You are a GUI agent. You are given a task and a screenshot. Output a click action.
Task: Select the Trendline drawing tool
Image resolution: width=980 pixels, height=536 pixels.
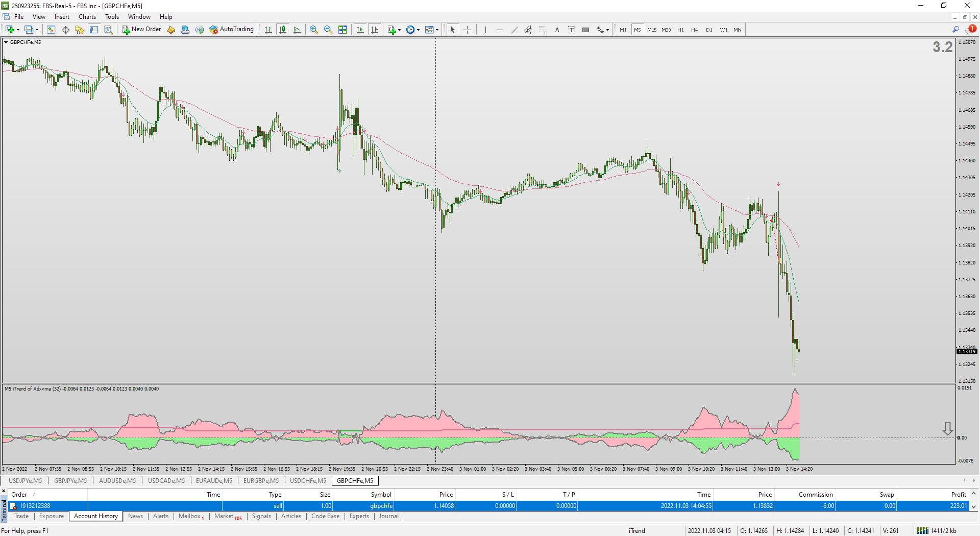(514, 30)
